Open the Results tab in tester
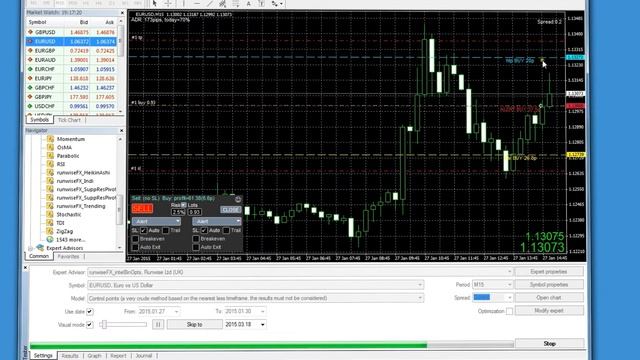Viewport: 640px width, 360px height. (x=70, y=356)
